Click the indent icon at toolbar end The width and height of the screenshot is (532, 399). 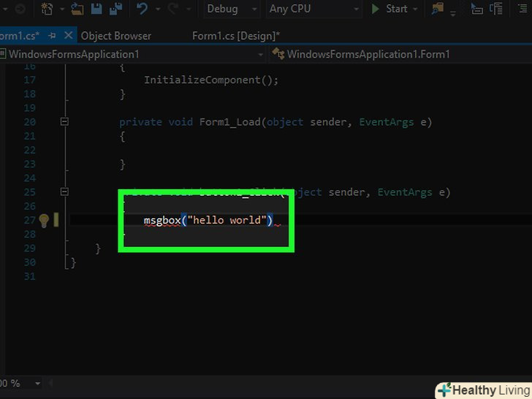(524, 9)
